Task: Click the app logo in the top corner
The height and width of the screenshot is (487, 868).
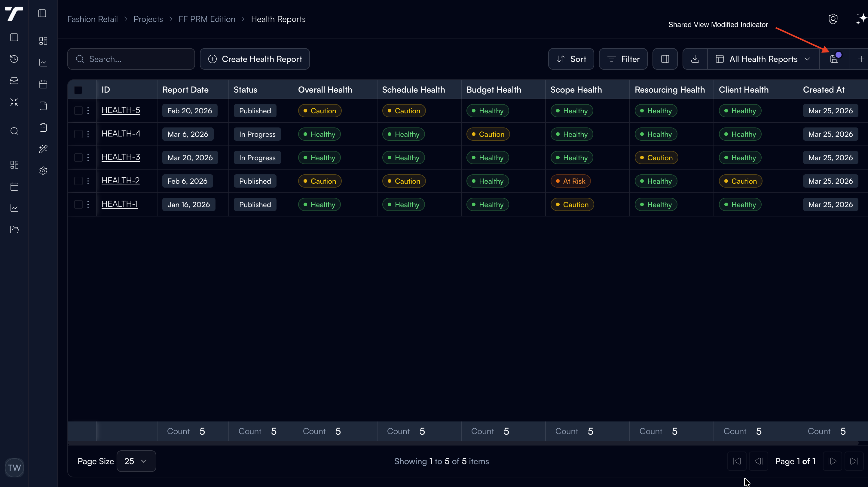Action: [14, 14]
